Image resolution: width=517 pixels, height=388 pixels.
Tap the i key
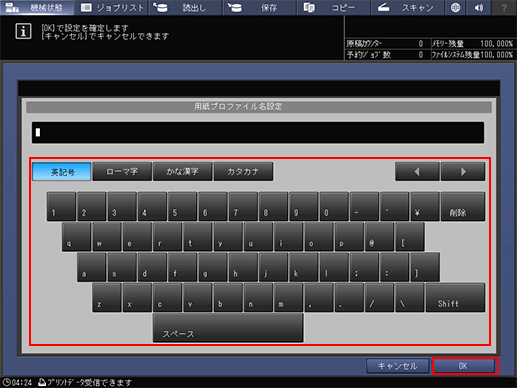pos(289,237)
